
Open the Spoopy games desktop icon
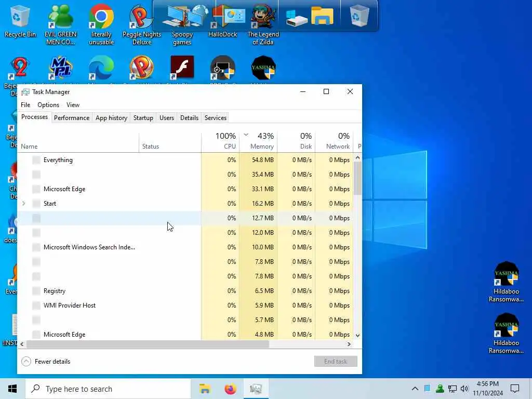(x=182, y=25)
